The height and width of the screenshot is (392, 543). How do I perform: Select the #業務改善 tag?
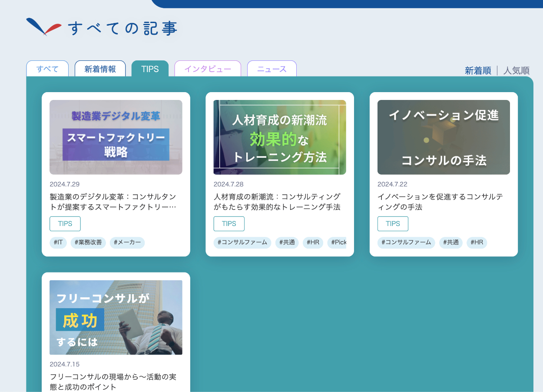88,243
